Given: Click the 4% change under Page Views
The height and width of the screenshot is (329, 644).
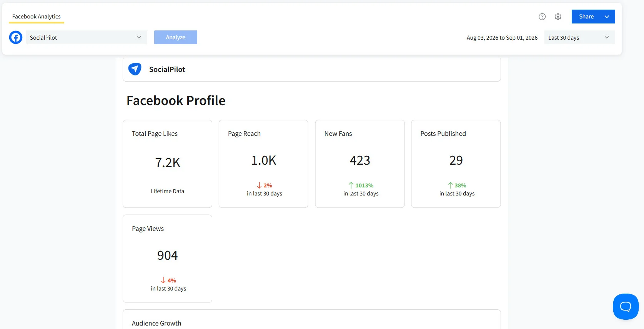Looking at the screenshot, I should tap(172, 281).
